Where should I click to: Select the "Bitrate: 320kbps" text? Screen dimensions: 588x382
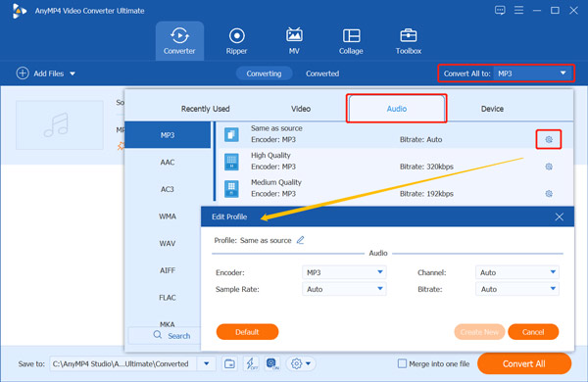pos(426,167)
